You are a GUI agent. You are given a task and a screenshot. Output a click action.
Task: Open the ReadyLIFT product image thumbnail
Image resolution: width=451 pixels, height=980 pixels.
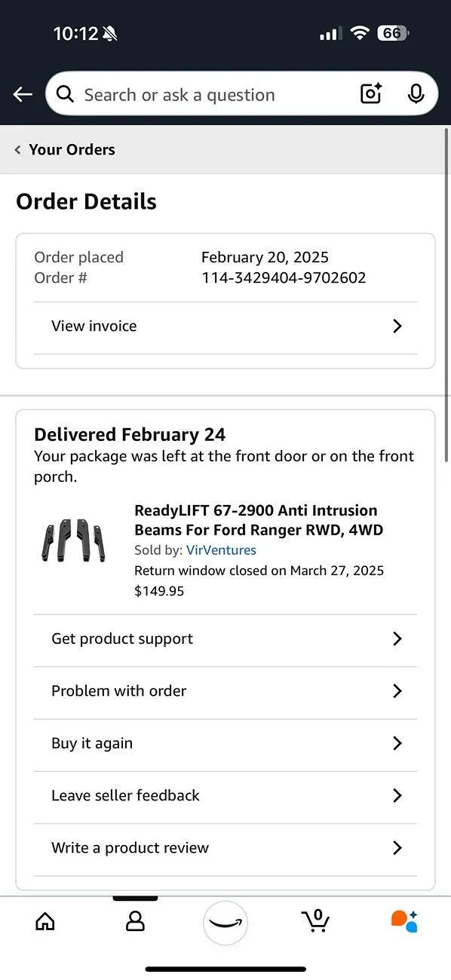[x=73, y=540]
